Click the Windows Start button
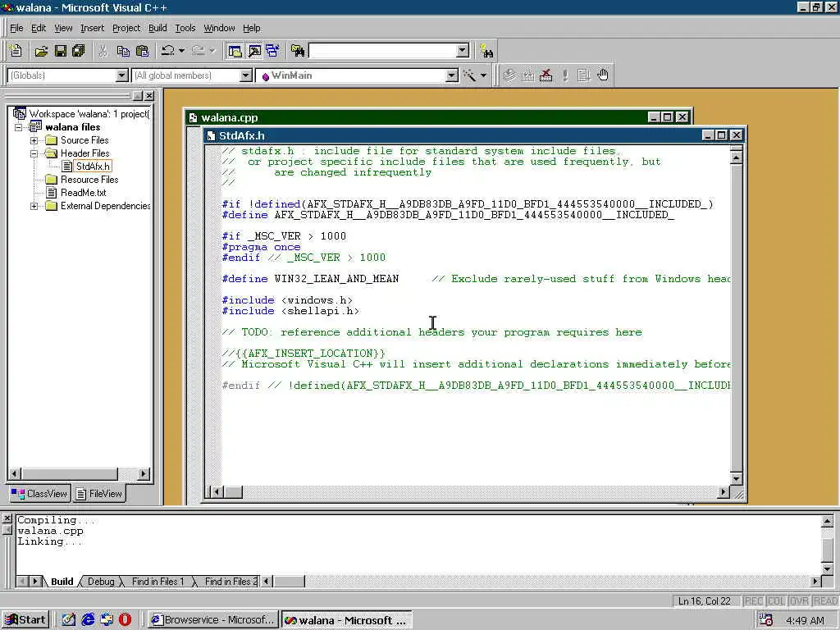 [x=25, y=620]
